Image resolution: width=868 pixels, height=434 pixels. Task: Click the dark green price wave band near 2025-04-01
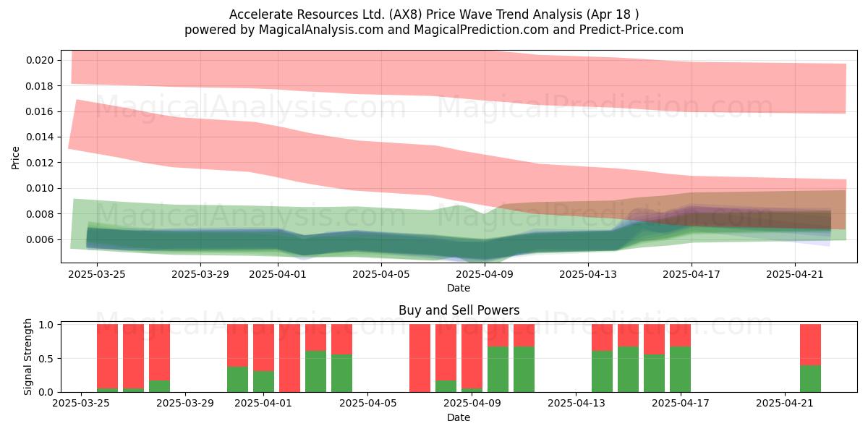pos(278,241)
